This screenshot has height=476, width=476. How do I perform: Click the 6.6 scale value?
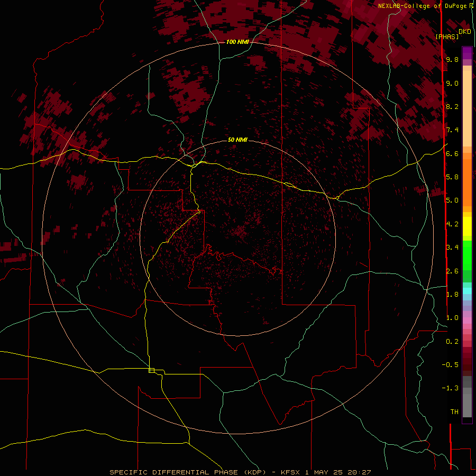pyautogui.click(x=452, y=153)
